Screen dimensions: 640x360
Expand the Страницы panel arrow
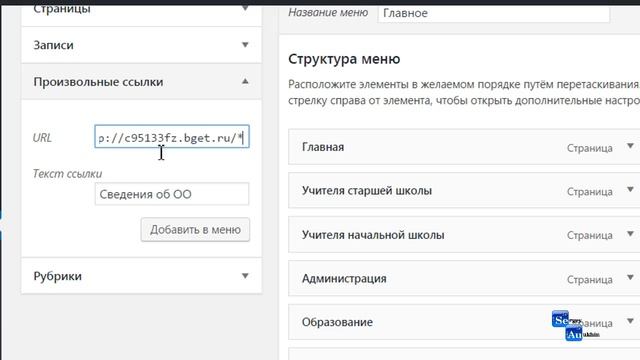tap(245, 8)
